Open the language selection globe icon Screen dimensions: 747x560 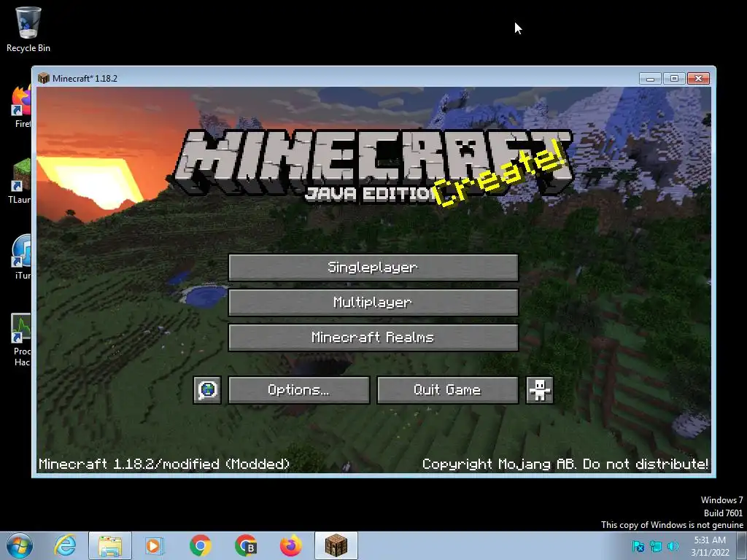point(207,390)
